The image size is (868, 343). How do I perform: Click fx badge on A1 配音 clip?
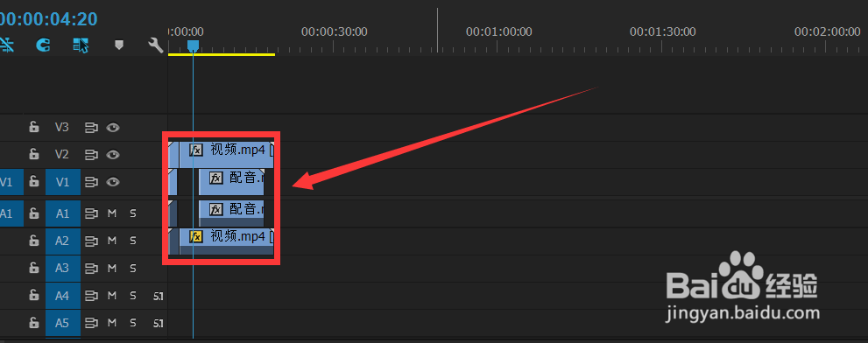point(215,209)
